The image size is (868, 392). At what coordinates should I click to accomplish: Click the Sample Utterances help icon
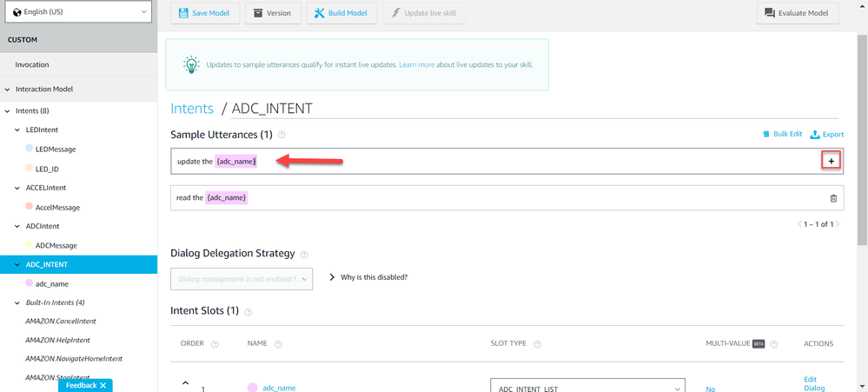(282, 135)
